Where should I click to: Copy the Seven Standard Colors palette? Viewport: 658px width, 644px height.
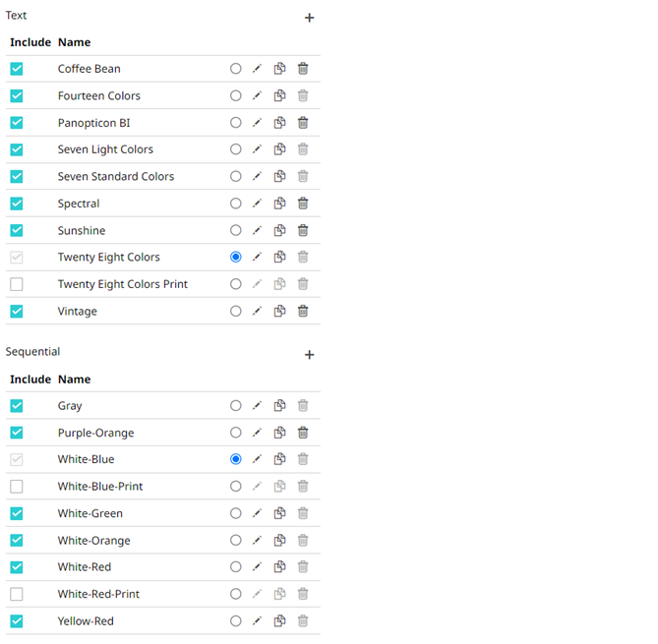click(280, 176)
